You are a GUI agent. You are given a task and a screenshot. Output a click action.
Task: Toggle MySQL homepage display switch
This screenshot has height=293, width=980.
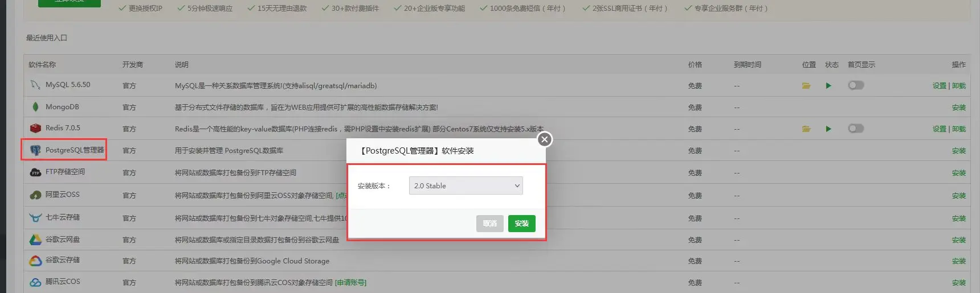coord(856,85)
